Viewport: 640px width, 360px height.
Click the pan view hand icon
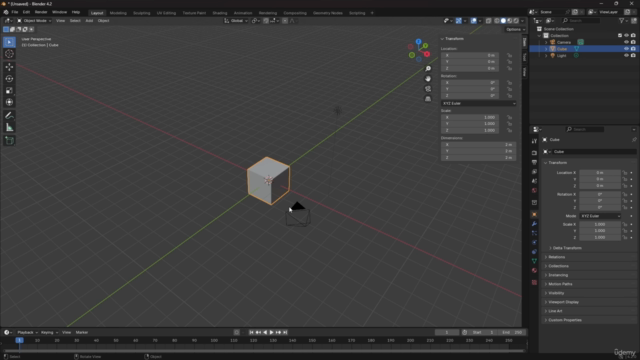[428, 79]
